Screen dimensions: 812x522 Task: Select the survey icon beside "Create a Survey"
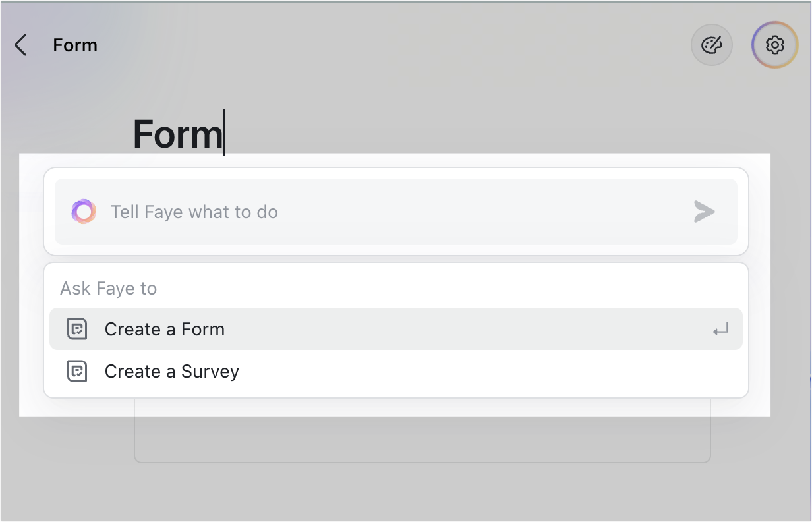click(x=78, y=371)
